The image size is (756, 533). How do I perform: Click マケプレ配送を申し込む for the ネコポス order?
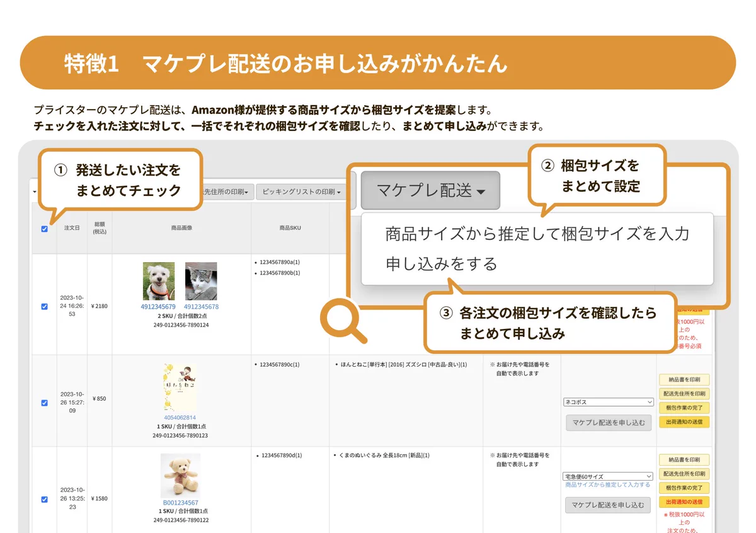pyautogui.click(x=608, y=423)
